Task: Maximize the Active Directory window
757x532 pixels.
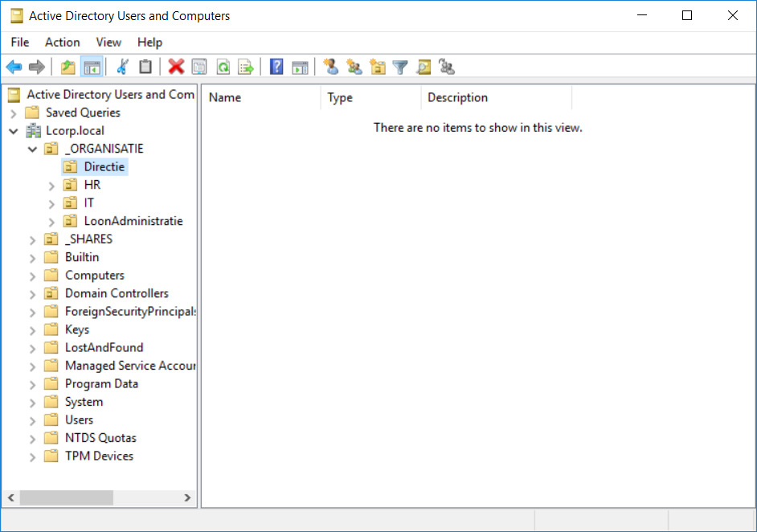Action: pos(687,15)
